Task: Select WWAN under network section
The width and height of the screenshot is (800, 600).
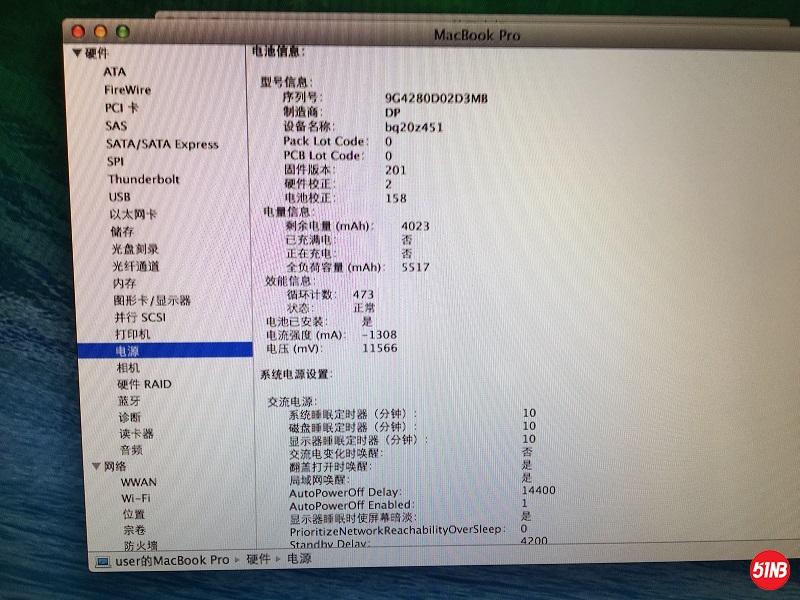Action: tap(139, 482)
